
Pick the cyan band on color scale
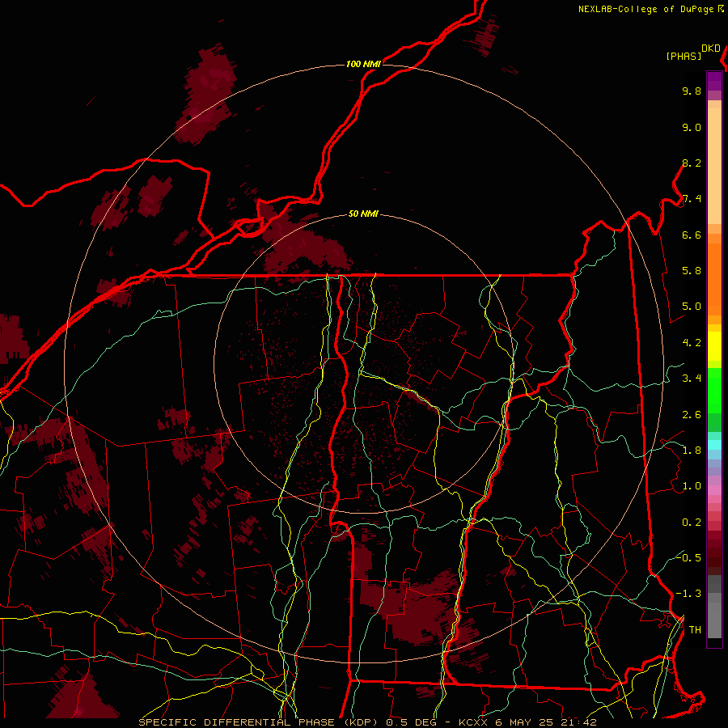coord(714,444)
